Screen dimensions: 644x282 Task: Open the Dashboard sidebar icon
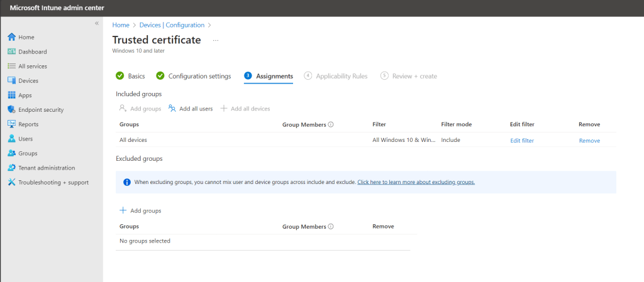[x=11, y=52]
